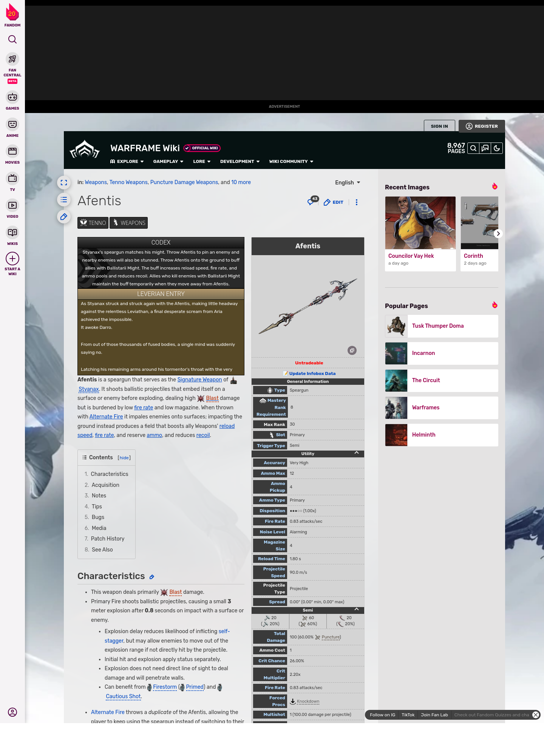Expand the 10 more categories link
The height and width of the screenshot is (756, 544).
(241, 182)
